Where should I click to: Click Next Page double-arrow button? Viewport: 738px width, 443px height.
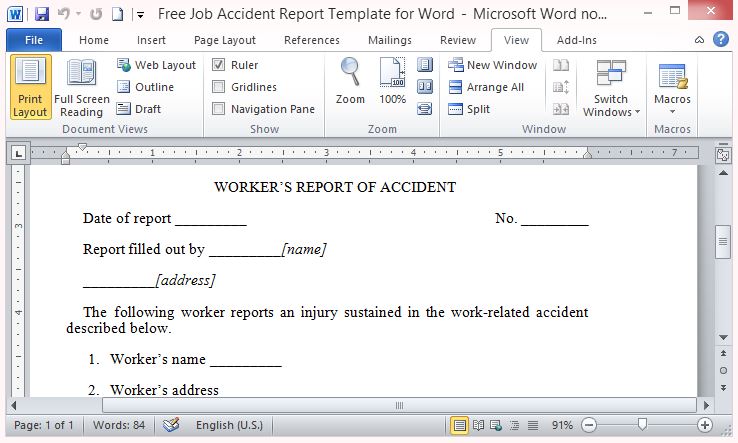point(723,388)
